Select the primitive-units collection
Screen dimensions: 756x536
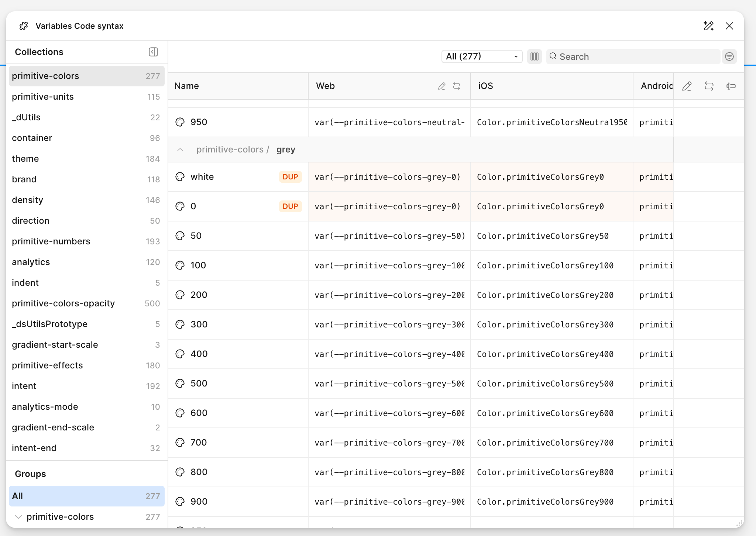click(87, 97)
